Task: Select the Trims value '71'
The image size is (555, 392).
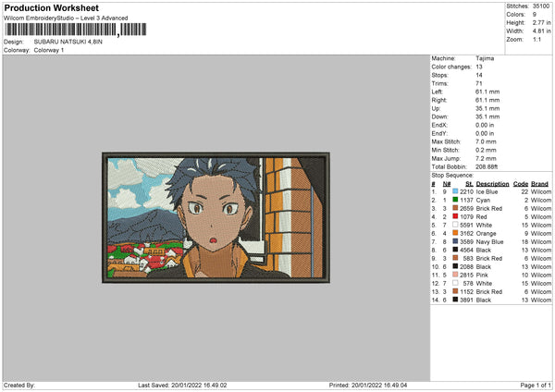Action: tap(479, 83)
